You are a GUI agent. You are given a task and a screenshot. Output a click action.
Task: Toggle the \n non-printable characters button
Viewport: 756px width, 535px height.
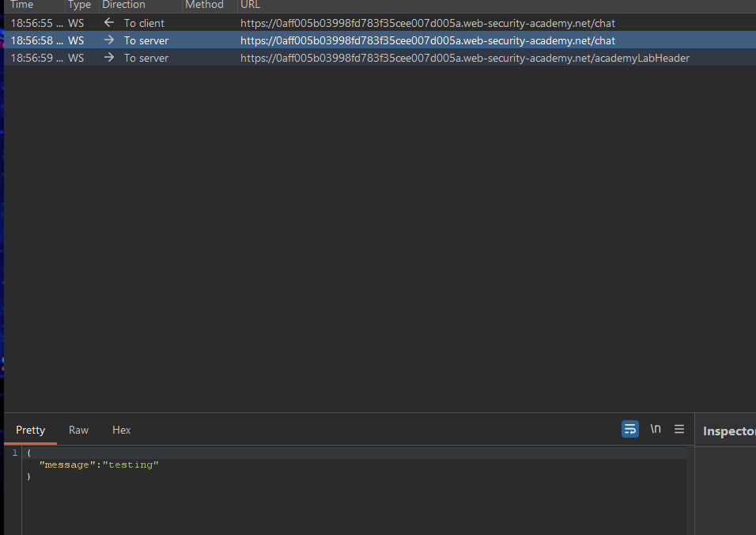coord(655,429)
